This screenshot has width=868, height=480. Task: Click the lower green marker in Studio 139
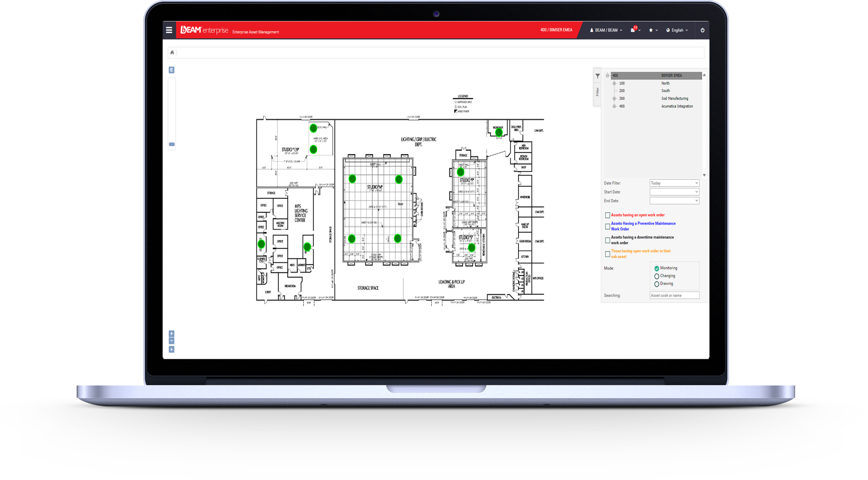tap(313, 149)
